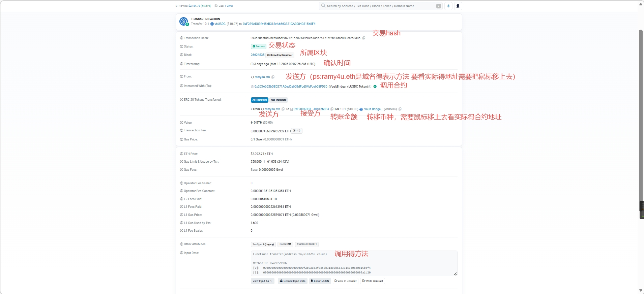
Task: Click help icon beside Gas Price label
Action: (182, 139)
